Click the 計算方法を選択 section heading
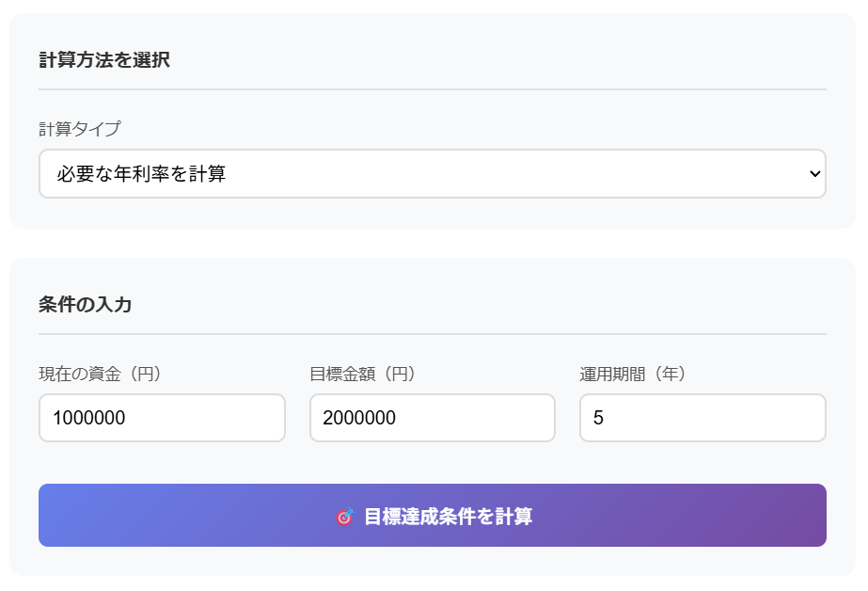The height and width of the screenshot is (591, 868). [x=104, y=60]
